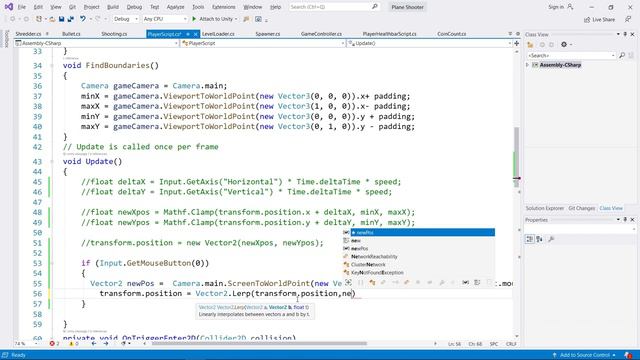
Task: Click the Open File folder icon
Action: pyautogui.click(x=52, y=19)
